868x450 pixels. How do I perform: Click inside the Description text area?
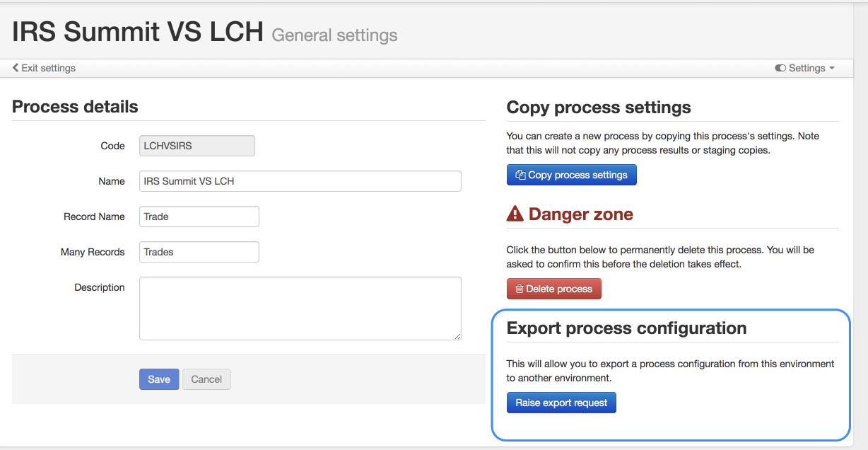[x=300, y=308]
